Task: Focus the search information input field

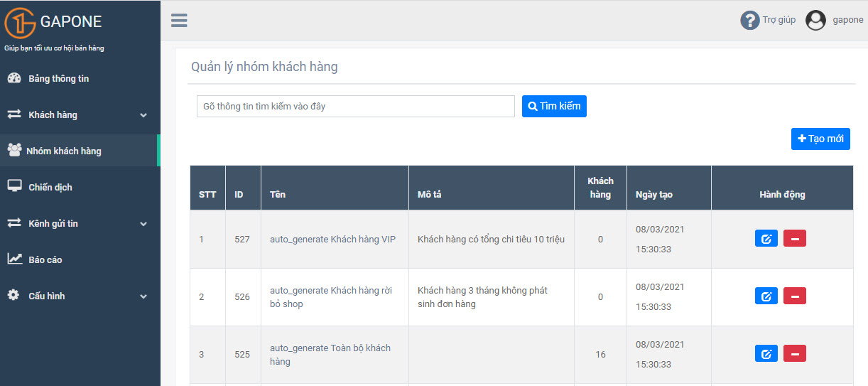Action: [x=355, y=107]
